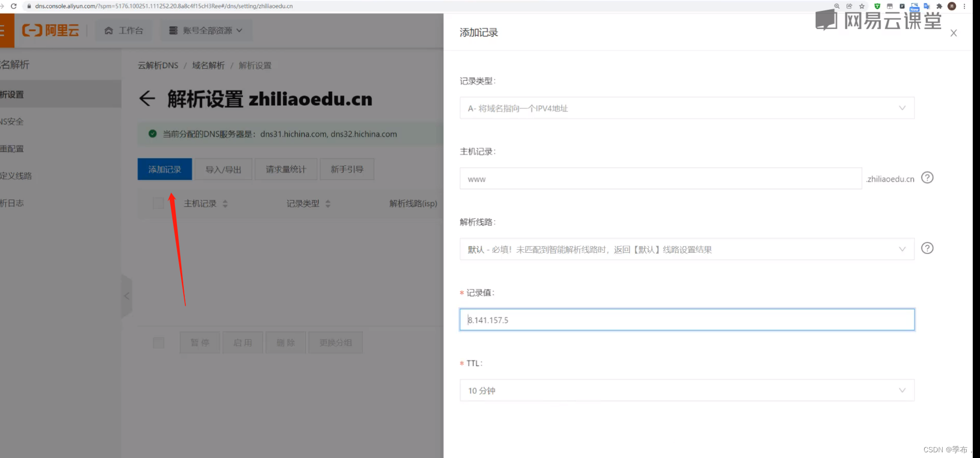Open the Extensions puzzle-piece menu
The height and width of the screenshot is (458, 980).
tap(939, 6)
